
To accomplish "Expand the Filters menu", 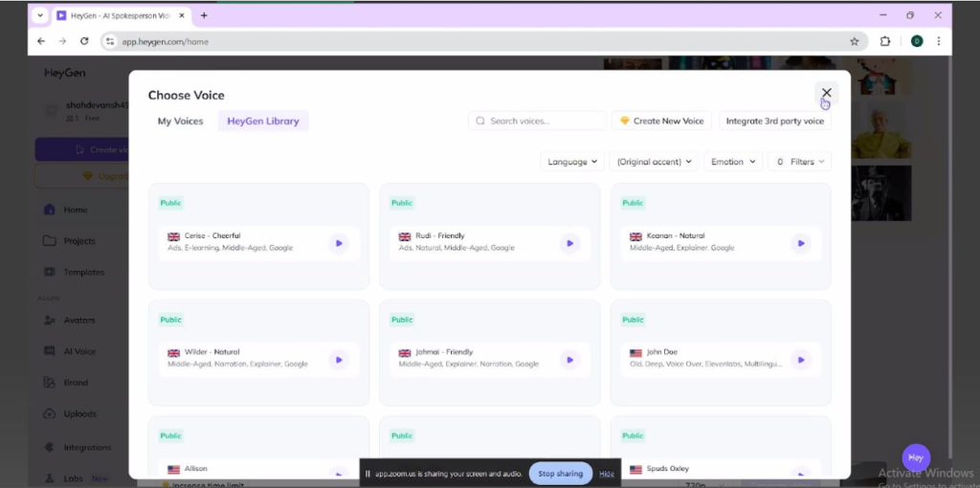I will (x=800, y=162).
